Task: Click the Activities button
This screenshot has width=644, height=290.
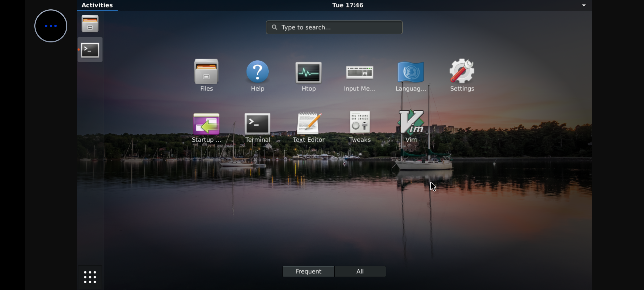Action: click(97, 5)
